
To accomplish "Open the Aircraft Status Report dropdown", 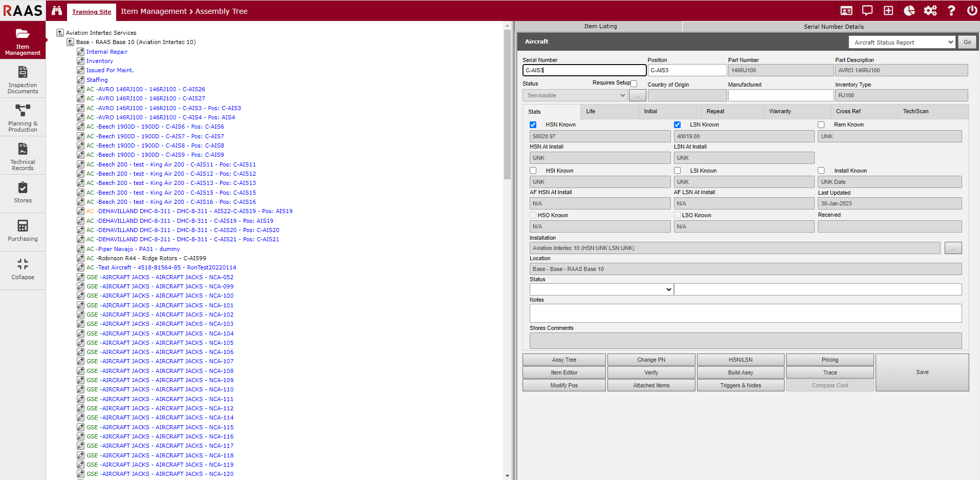I will [x=902, y=43].
